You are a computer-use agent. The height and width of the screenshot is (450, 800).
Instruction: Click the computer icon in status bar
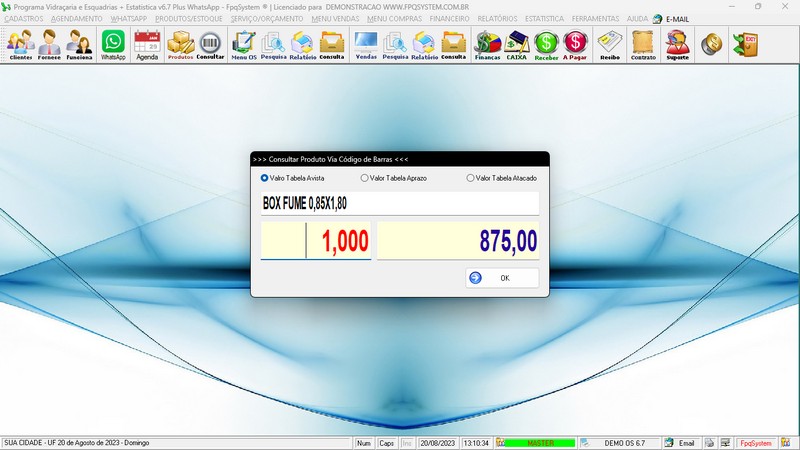tap(725, 443)
